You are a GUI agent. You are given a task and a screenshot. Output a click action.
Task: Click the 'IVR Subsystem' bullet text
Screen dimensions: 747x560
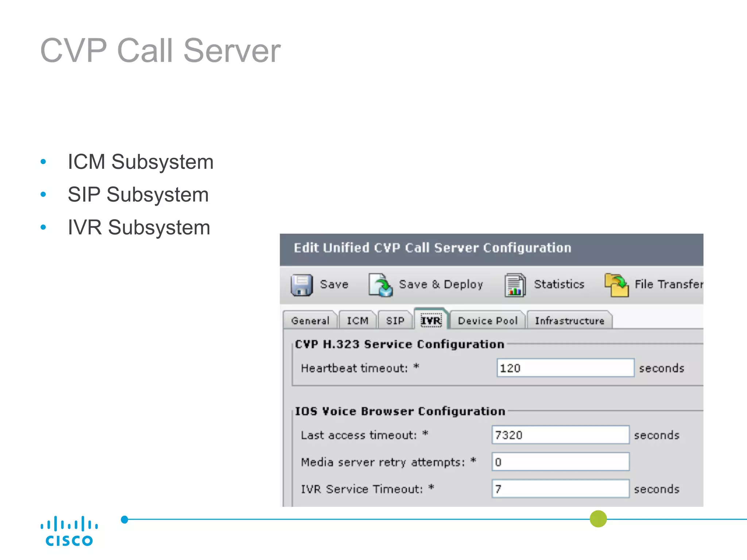[x=139, y=227]
